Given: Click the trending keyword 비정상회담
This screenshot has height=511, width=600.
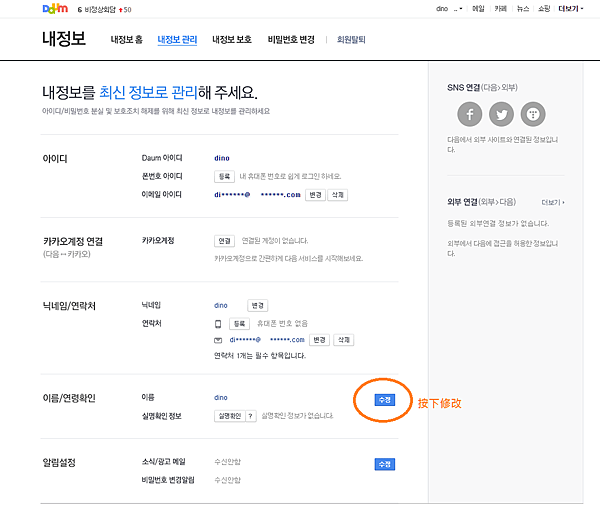Looking at the screenshot, I should click(x=100, y=10).
